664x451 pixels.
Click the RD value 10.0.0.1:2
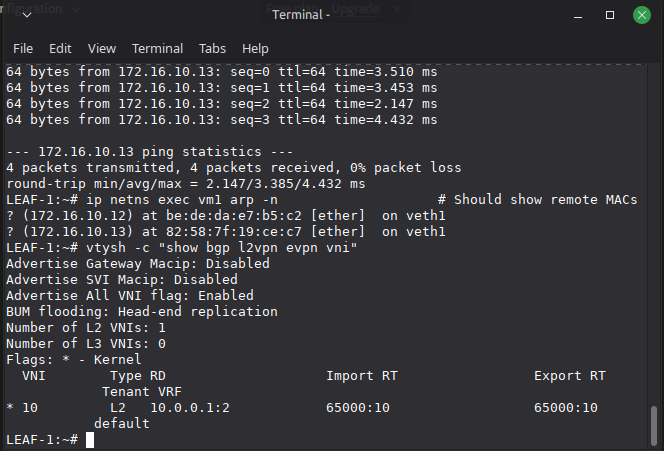(190, 408)
